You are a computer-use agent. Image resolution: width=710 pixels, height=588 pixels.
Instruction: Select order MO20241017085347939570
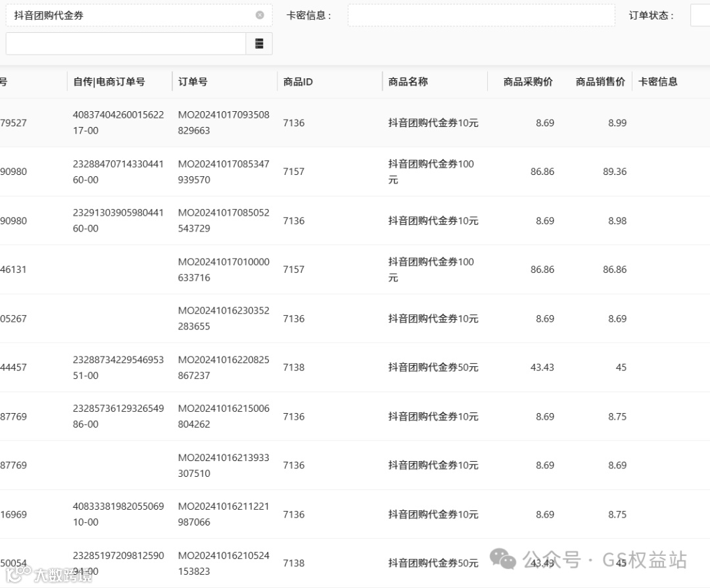[224, 172]
